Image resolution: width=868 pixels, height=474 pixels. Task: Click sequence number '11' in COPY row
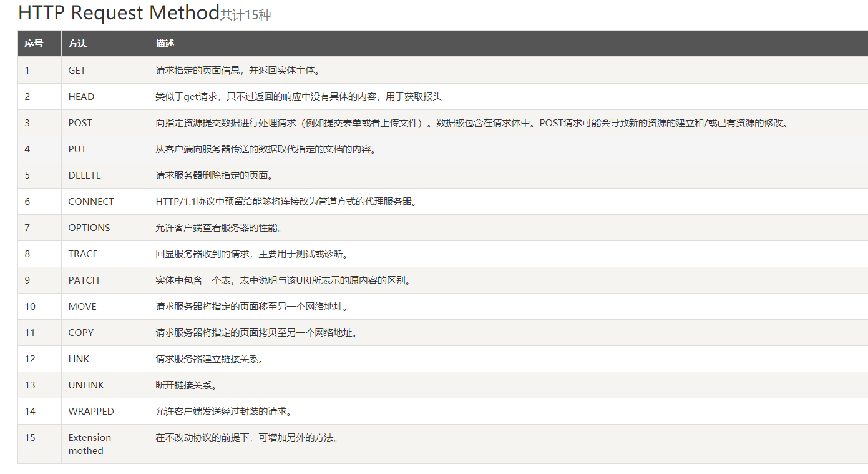coord(30,333)
